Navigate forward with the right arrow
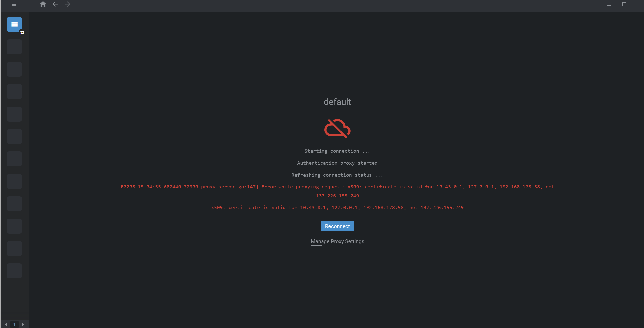644x328 pixels. pos(67,4)
